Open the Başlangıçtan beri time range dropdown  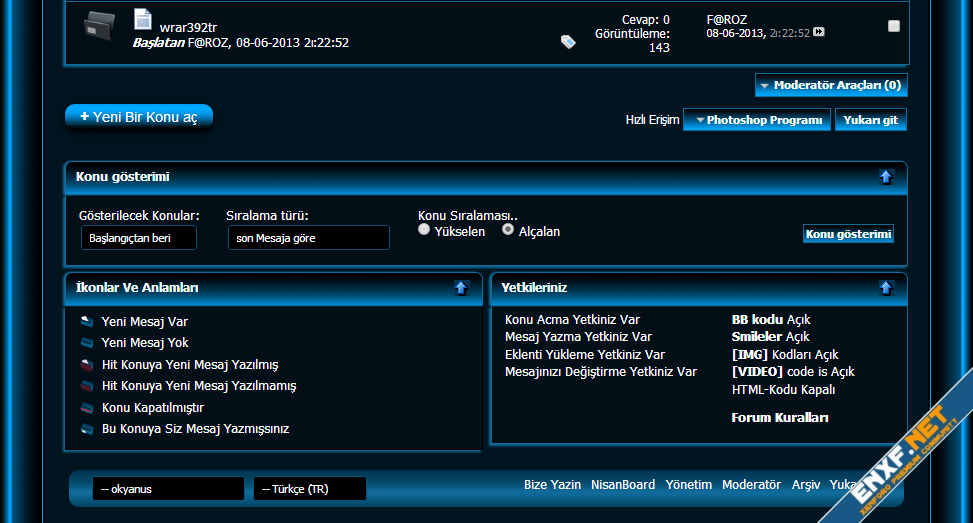tap(139, 238)
